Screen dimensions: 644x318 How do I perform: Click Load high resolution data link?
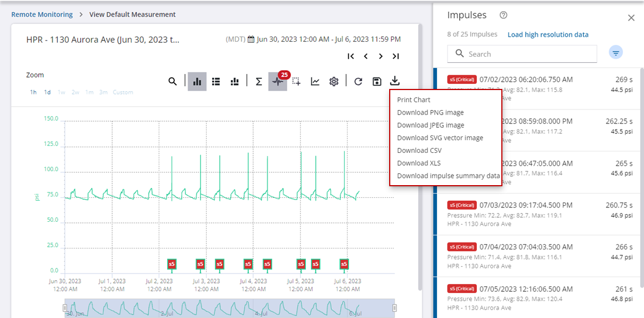coord(548,34)
